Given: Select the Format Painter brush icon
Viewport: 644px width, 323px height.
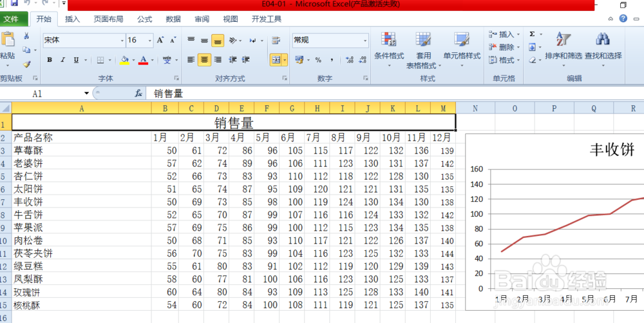Looking at the screenshot, I should [26, 64].
